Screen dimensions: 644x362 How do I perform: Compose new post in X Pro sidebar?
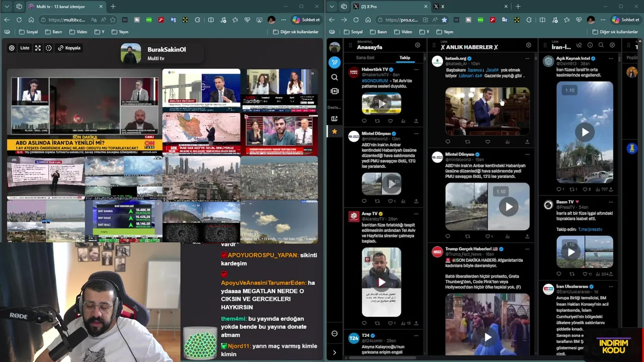pos(335,62)
